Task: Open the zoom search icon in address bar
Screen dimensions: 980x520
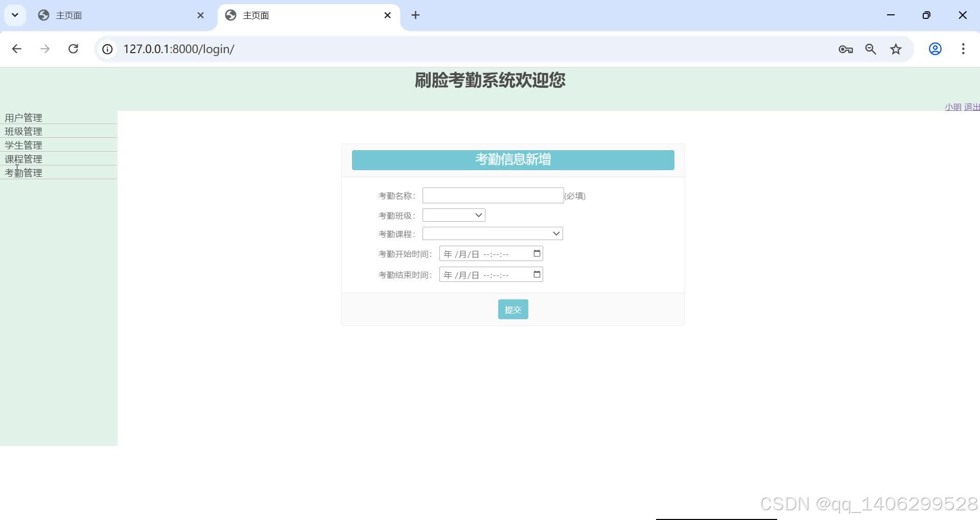Action: point(871,49)
